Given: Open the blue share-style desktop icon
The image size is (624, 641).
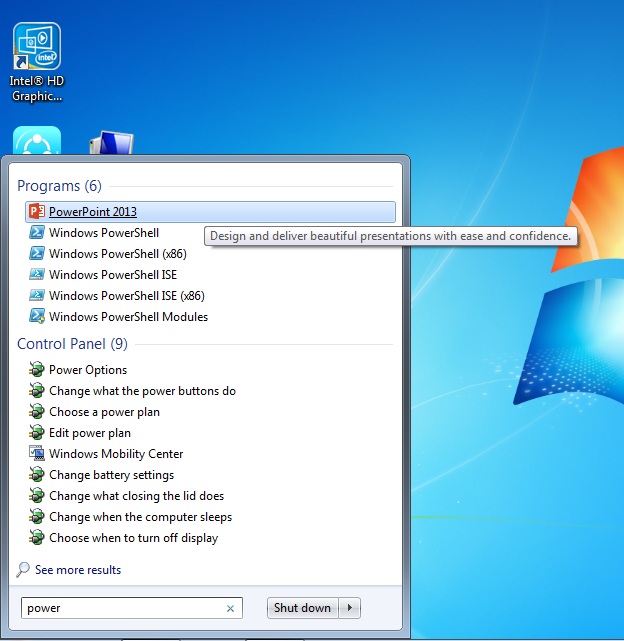Looking at the screenshot, I should point(37,140).
